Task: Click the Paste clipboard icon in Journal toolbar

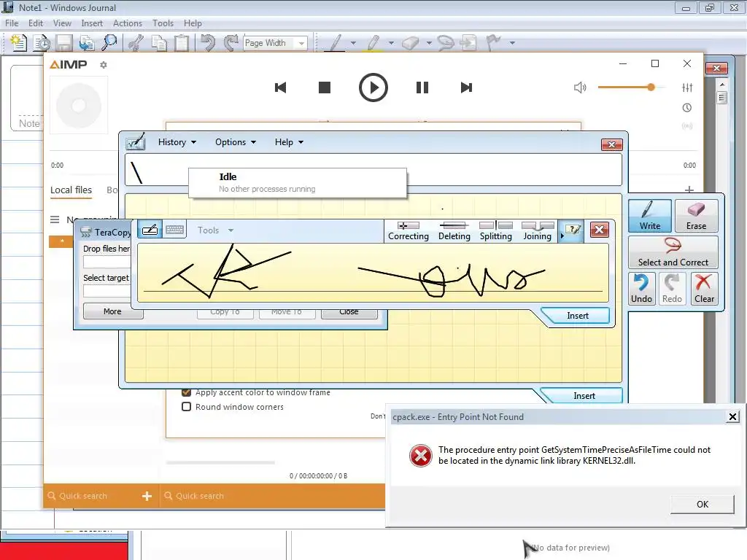Action: [x=182, y=43]
